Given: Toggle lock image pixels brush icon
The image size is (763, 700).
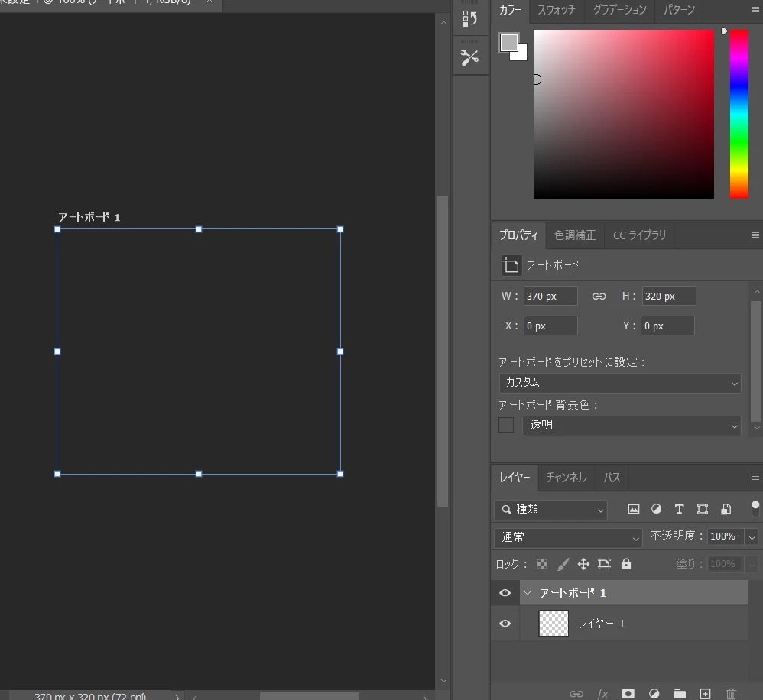Looking at the screenshot, I should 563,564.
